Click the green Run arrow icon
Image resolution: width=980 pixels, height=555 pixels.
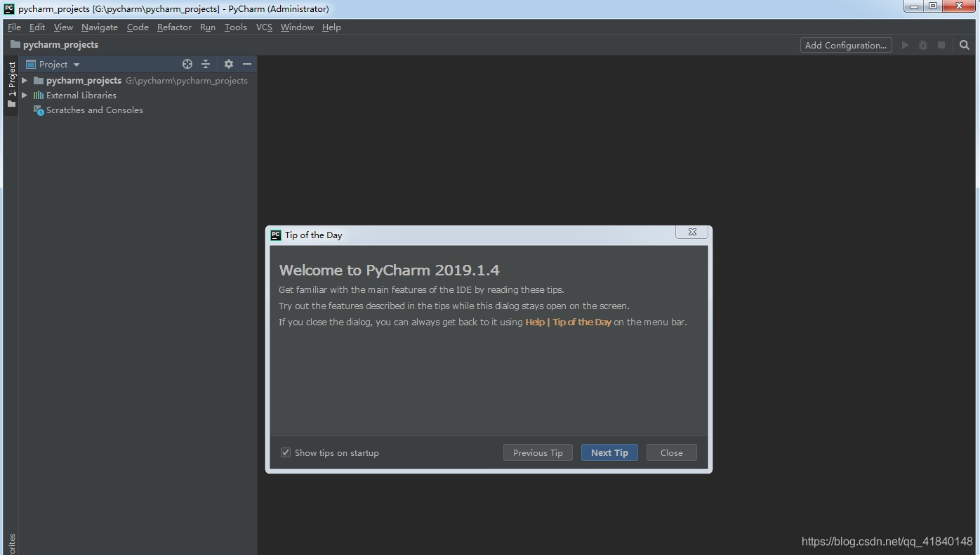click(905, 45)
